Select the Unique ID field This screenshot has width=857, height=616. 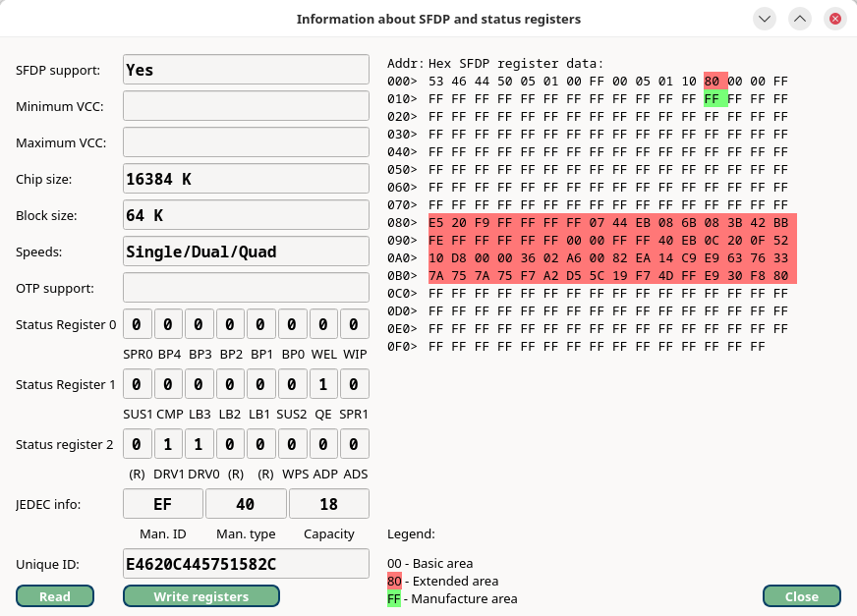246,563
